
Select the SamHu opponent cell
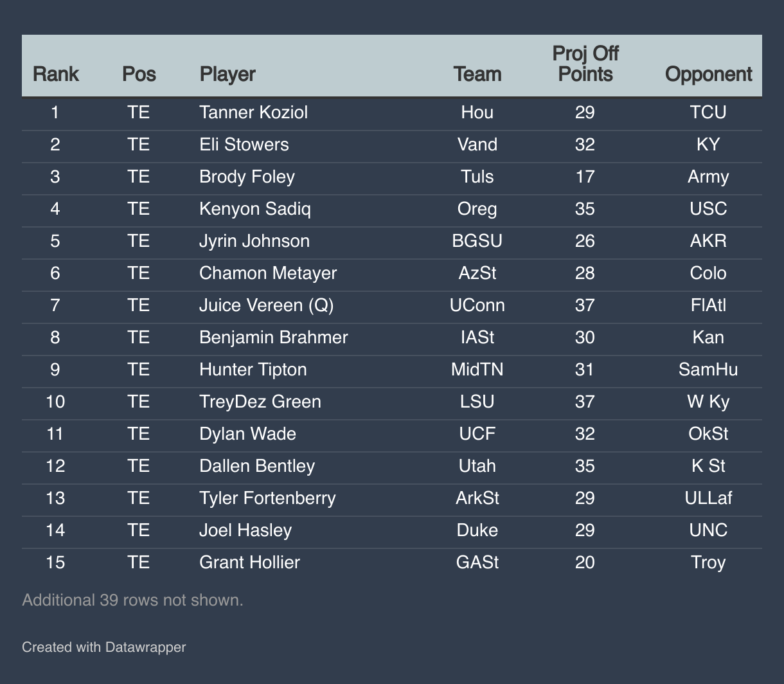click(x=708, y=370)
